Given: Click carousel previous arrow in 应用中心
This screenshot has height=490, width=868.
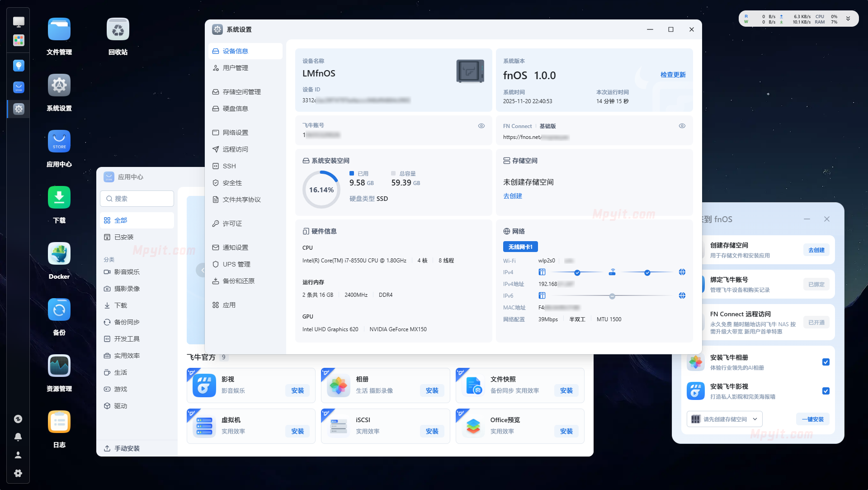Looking at the screenshot, I should (201, 270).
